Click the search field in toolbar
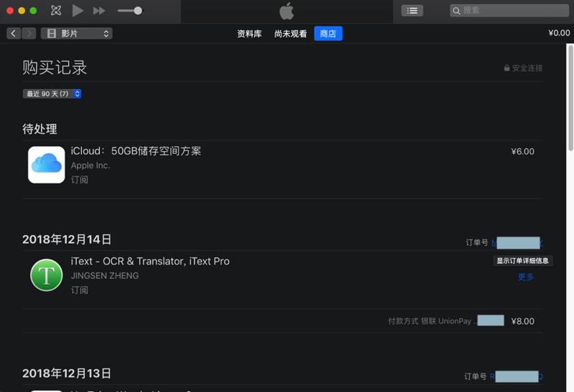The width and height of the screenshot is (574, 392). [x=509, y=11]
